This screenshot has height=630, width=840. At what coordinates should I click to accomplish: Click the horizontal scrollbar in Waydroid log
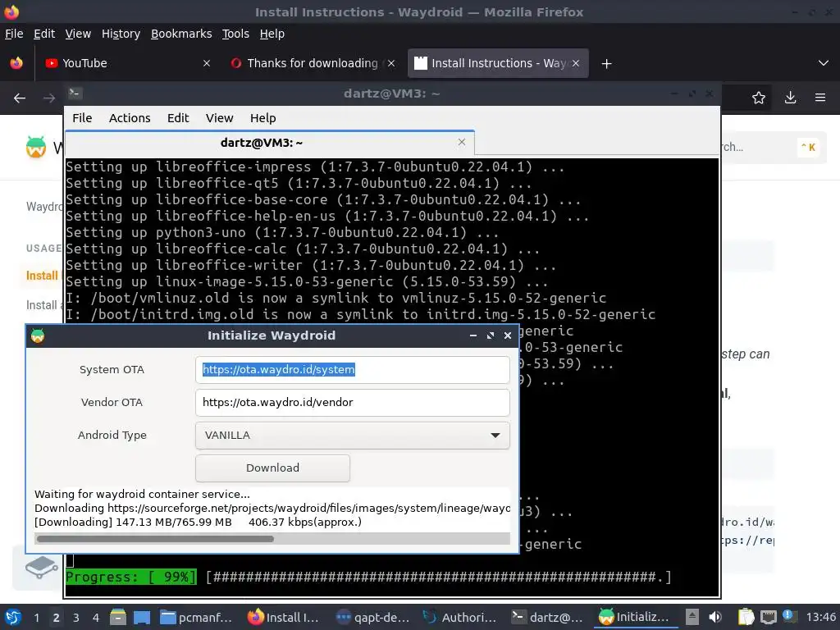[x=155, y=538]
